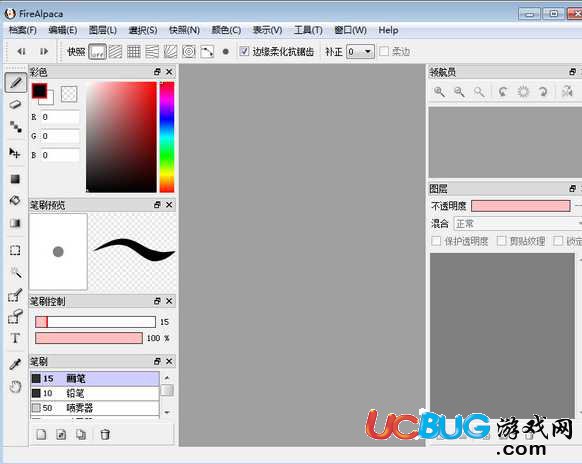Screen dimensions: 582x464
Task: Adjust brush size slider showing 15
Action: click(x=95, y=322)
